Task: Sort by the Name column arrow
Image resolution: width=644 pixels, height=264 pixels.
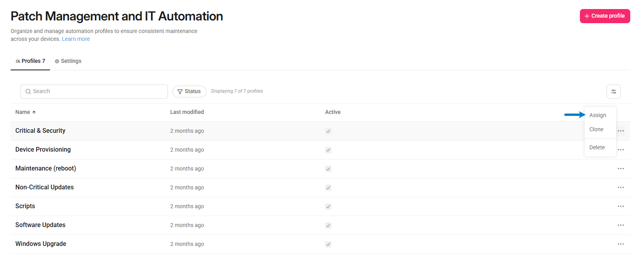Action: point(34,112)
